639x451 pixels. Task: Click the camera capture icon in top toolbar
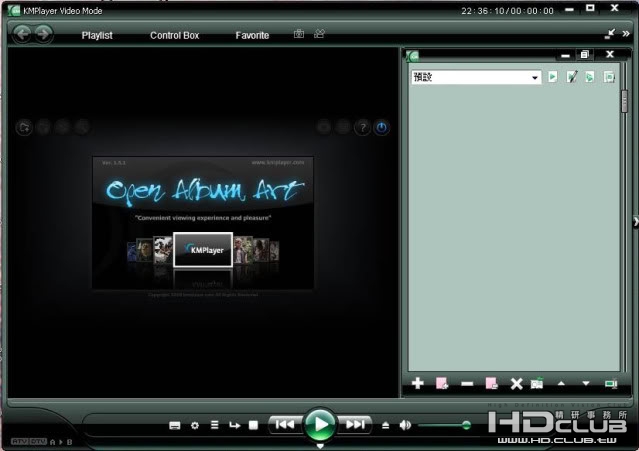(x=299, y=34)
